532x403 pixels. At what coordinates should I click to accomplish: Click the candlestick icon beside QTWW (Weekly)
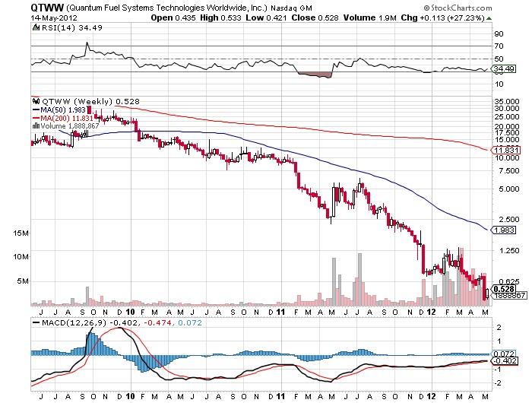[x=36, y=101]
